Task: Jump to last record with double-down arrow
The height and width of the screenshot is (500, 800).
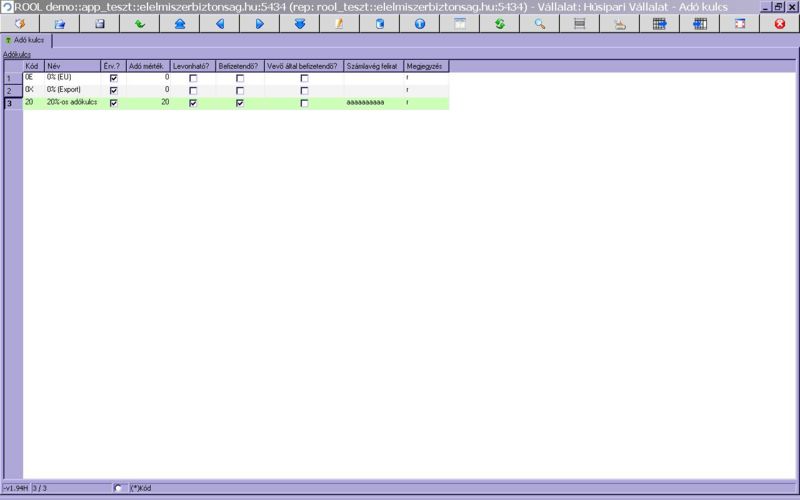Action: 299,23
